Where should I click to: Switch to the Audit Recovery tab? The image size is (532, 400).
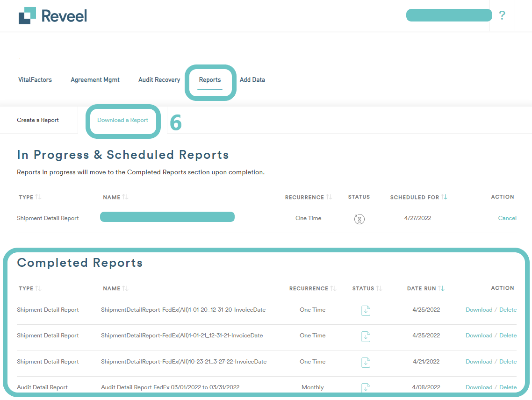[159, 79]
